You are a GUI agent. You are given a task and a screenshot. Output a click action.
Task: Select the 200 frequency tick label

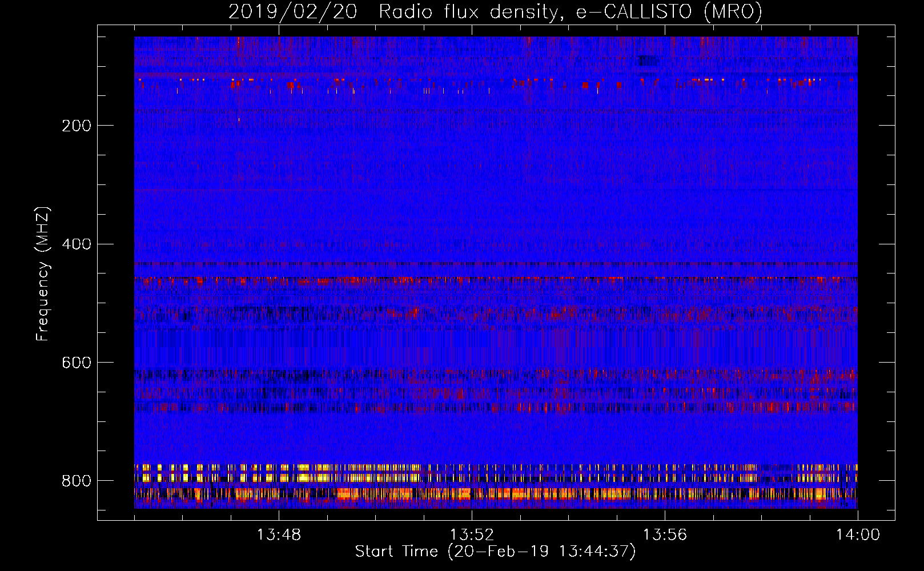tap(77, 126)
